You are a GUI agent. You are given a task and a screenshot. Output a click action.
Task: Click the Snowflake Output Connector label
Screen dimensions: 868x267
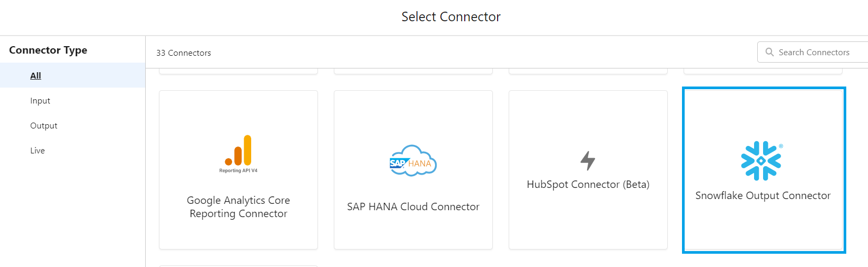(x=763, y=195)
